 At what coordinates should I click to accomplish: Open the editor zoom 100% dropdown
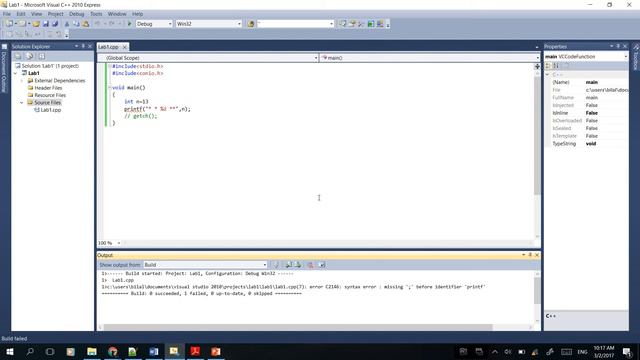[119, 243]
